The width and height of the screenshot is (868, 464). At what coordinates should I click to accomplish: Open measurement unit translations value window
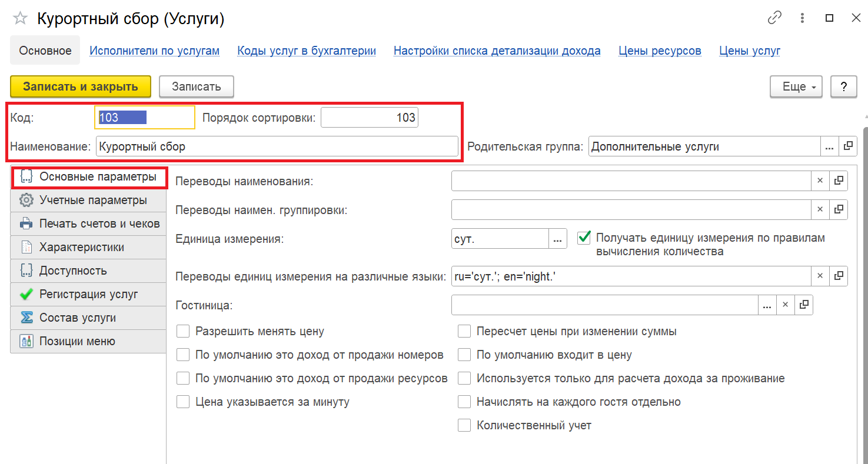pos(839,276)
